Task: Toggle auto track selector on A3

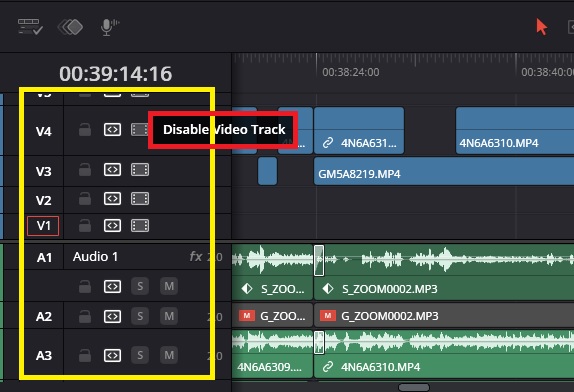Action: (112, 355)
